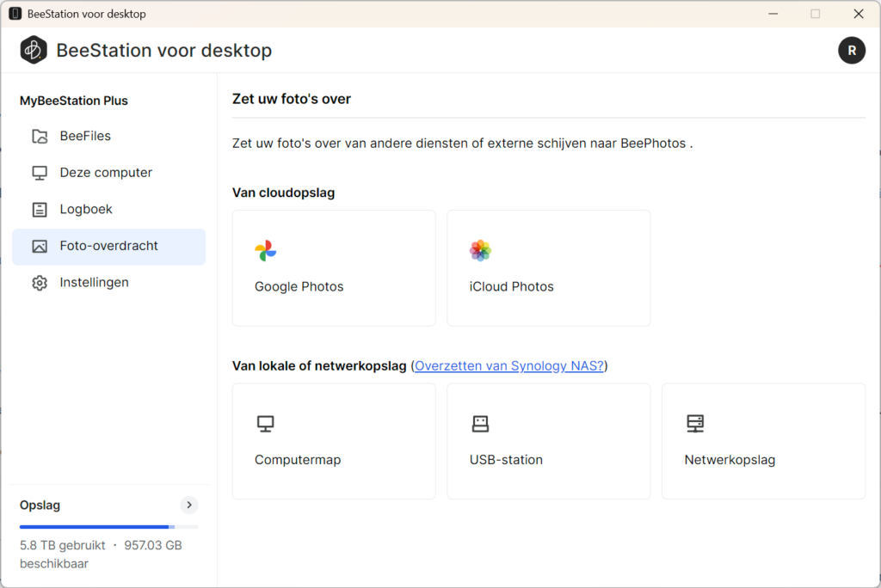
Task: Select the Foto-overdracht sidebar item
Action: [x=108, y=247]
